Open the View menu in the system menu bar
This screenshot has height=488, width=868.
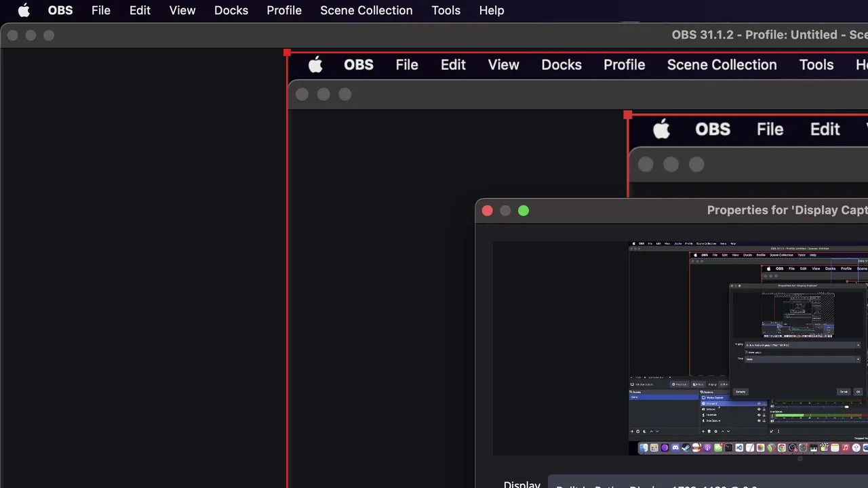click(x=182, y=10)
